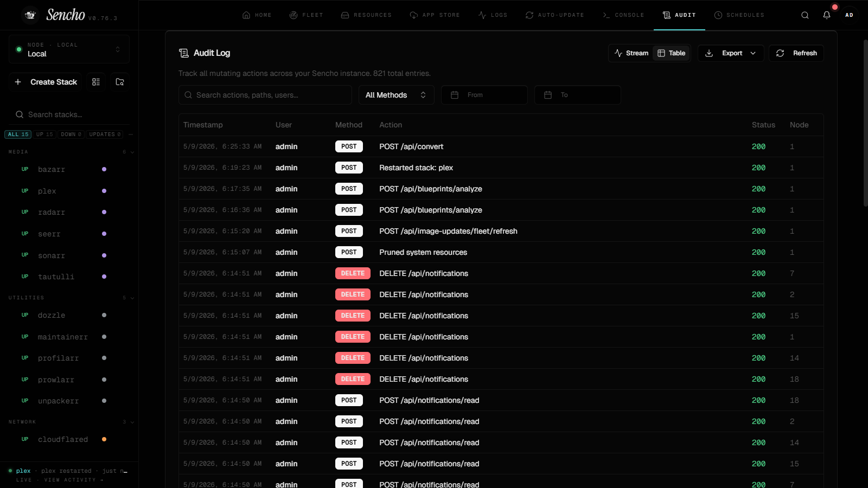Click VIEW ACTIVITY link at bottom
Image resolution: width=868 pixels, height=488 pixels.
point(74,480)
